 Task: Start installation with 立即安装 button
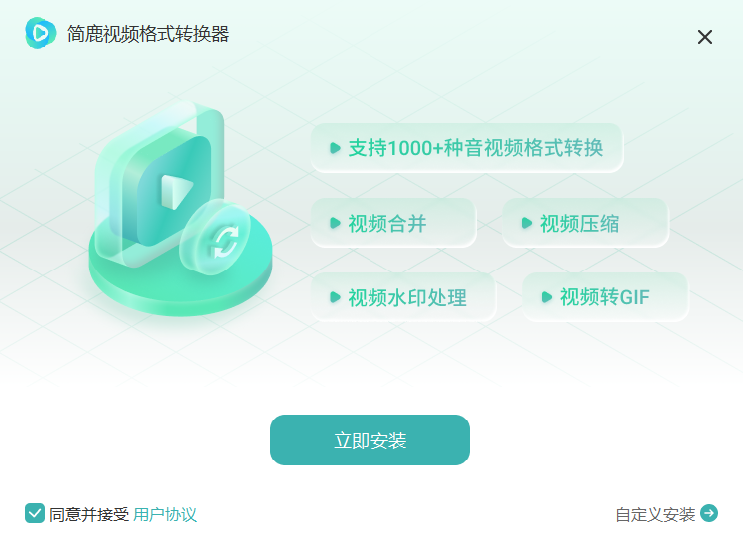tap(370, 440)
